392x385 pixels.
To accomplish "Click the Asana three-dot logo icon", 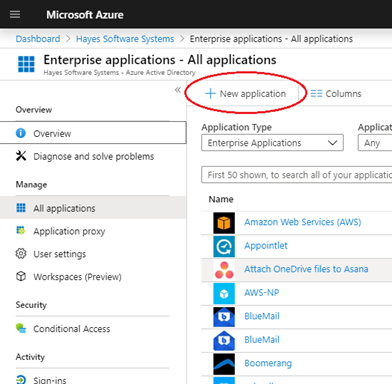I will (x=224, y=270).
